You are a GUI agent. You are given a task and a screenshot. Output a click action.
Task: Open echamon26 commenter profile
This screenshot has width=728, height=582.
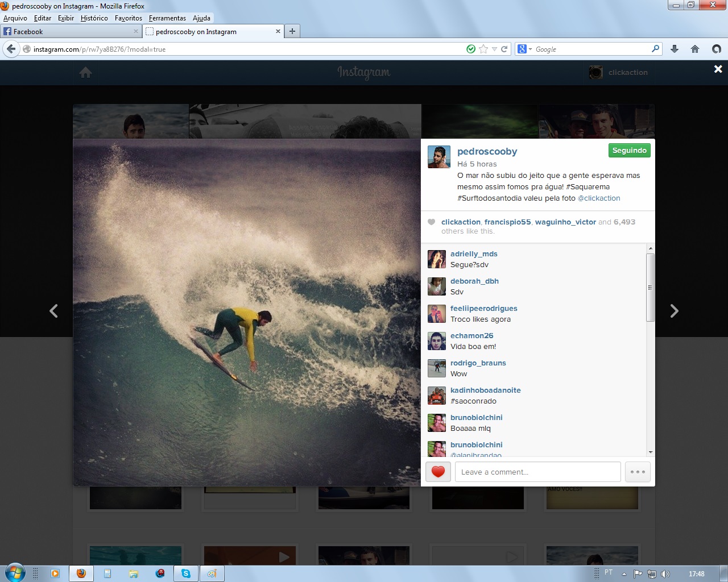(x=471, y=336)
